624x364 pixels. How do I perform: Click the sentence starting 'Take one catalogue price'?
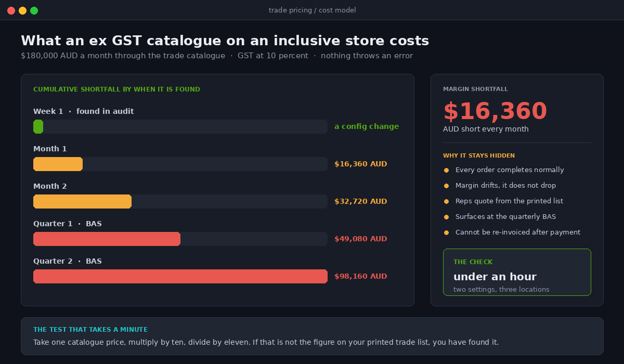pos(266,342)
